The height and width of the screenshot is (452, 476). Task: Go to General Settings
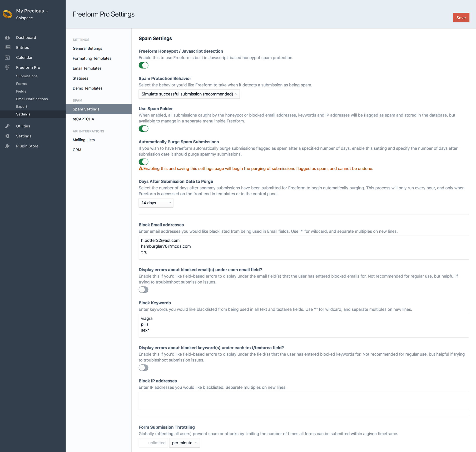[x=87, y=48]
